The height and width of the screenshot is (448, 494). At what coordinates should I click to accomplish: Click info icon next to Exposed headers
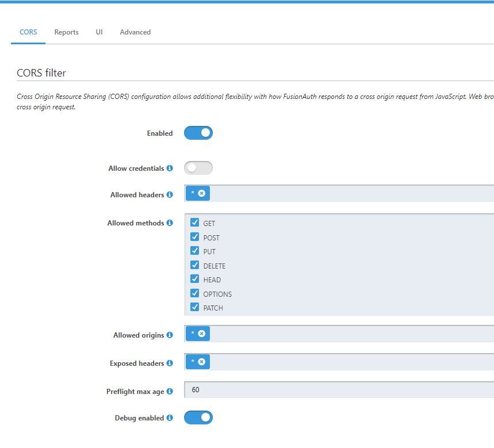170,363
